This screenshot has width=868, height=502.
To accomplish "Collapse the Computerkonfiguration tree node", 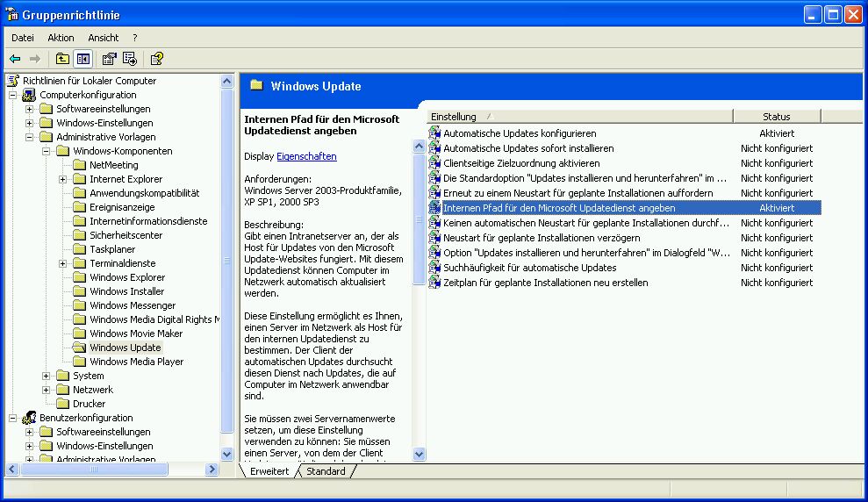I will pos(13,95).
